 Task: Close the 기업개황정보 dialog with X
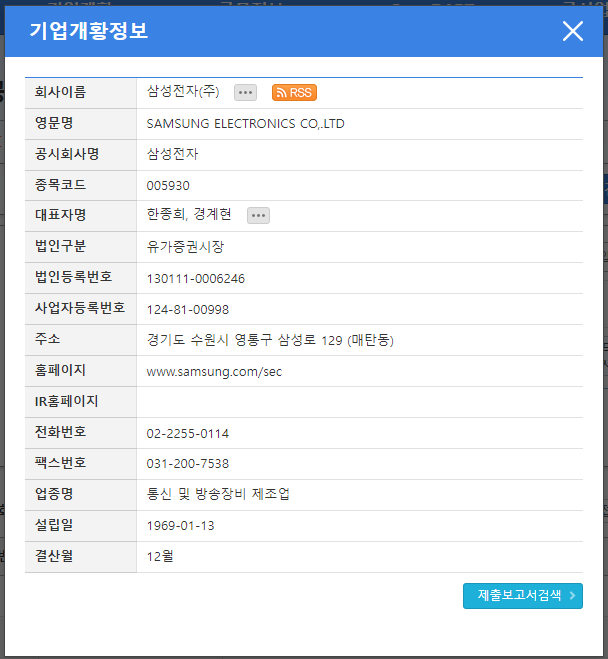[573, 31]
